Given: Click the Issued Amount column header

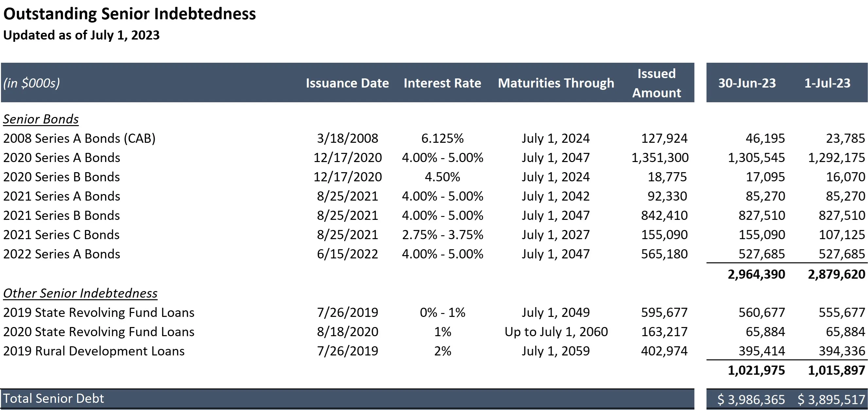Looking at the screenshot, I should [x=656, y=83].
